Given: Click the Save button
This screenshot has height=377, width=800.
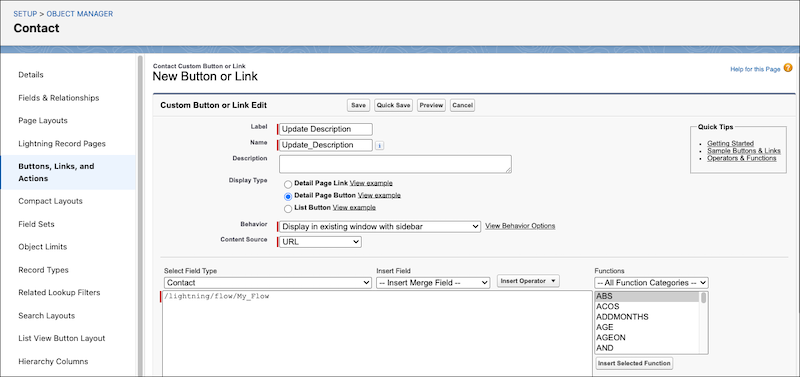Looking at the screenshot, I should click(x=358, y=106).
